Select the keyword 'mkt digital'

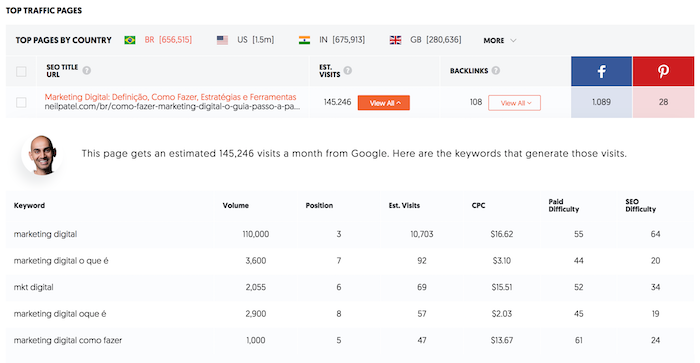[x=33, y=287]
